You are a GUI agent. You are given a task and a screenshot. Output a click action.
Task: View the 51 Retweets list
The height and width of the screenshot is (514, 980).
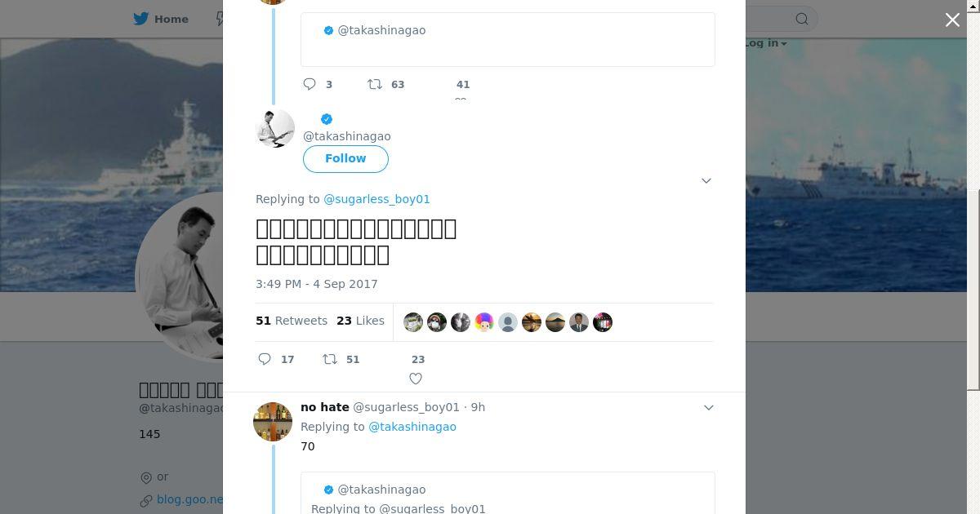click(292, 321)
